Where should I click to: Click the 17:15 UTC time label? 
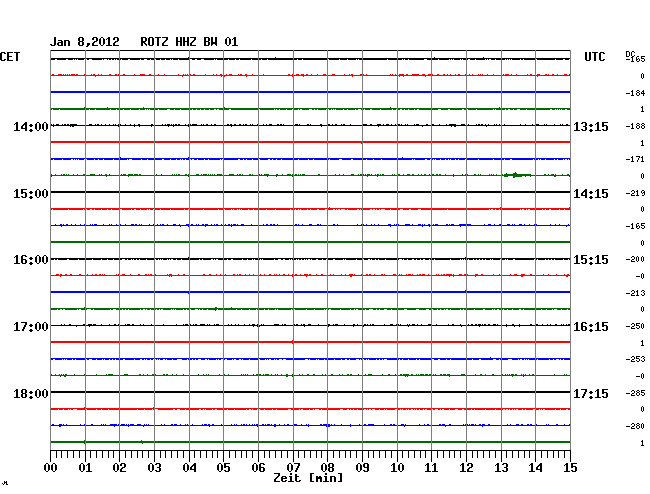591,393
